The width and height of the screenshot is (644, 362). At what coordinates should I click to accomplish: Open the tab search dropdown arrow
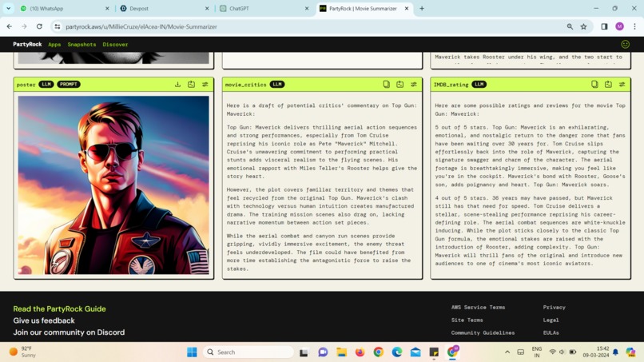pyautogui.click(x=8, y=8)
